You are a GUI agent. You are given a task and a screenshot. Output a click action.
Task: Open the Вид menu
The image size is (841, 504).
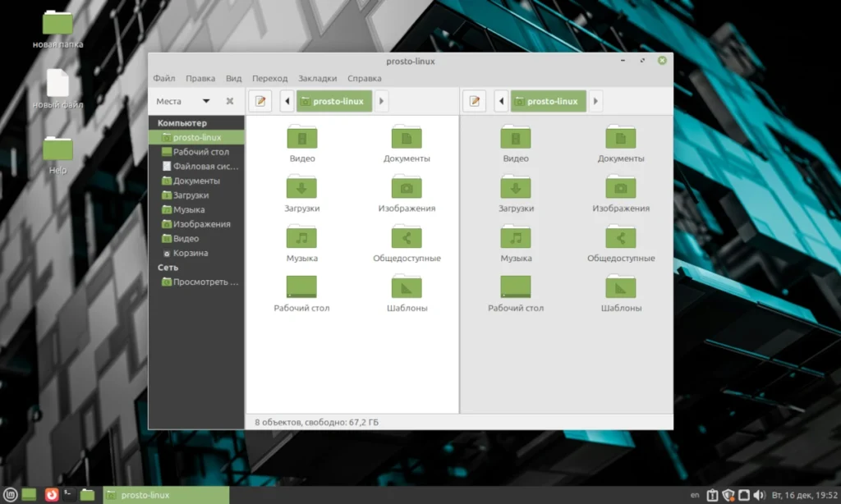coord(233,78)
